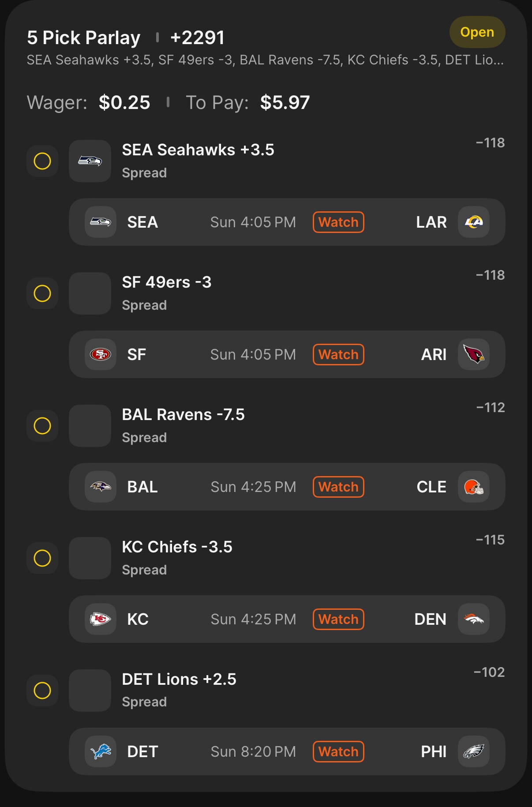This screenshot has width=532, height=807.
Task: Click the Eagles logo icon
Action: click(x=473, y=751)
